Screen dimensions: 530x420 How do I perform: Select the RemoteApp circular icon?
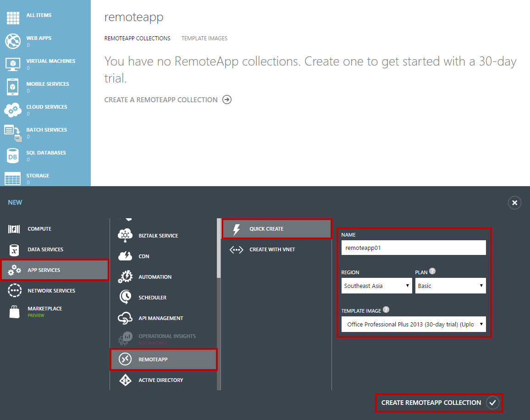[125, 359]
